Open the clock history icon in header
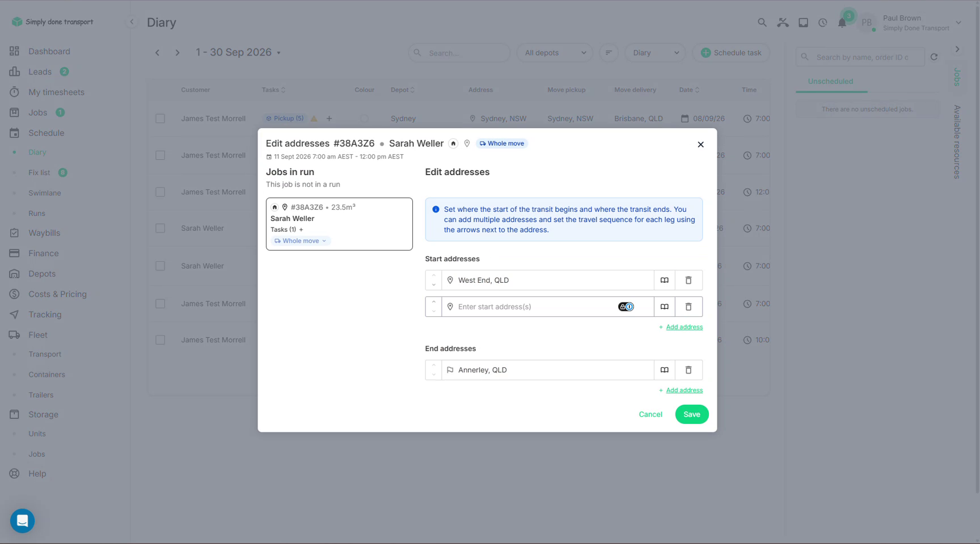Viewport: 980px width, 544px height. pyautogui.click(x=822, y=23)
